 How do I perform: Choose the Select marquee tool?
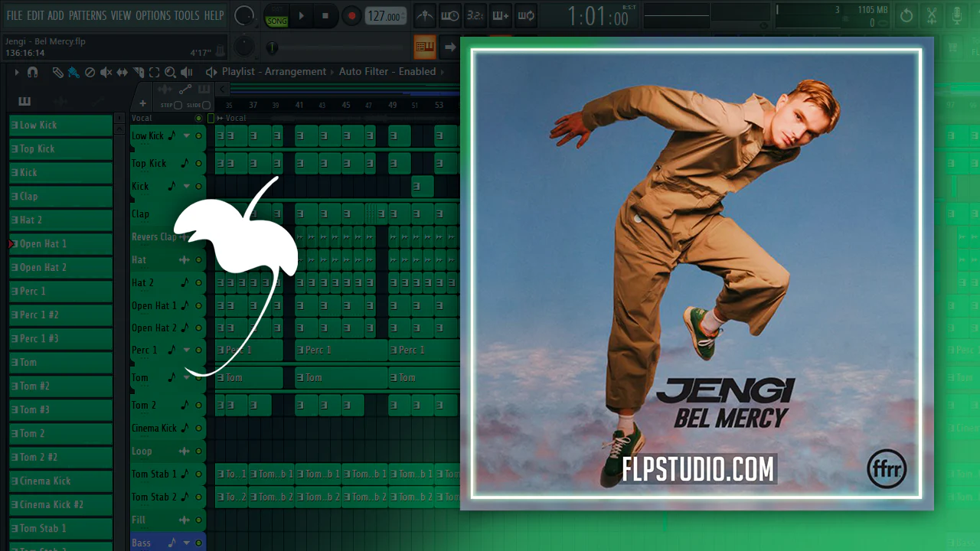pyautogui.click(x=154, y=72)
